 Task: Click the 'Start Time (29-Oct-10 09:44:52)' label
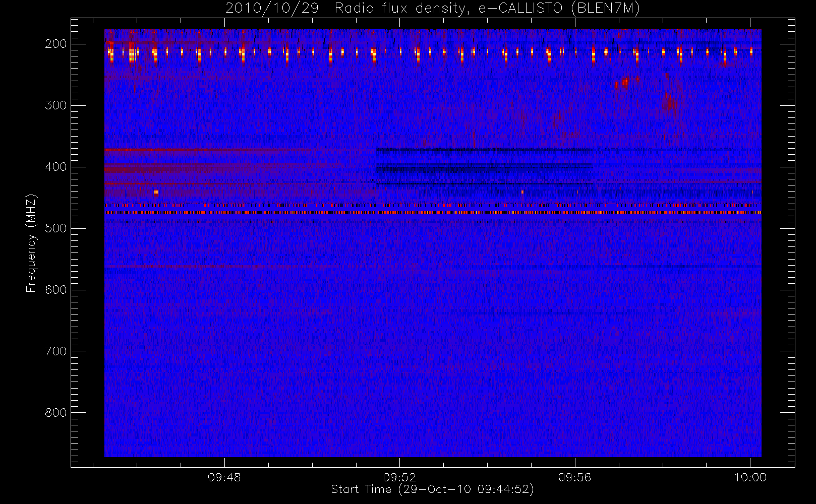click(x=432, y=489)
